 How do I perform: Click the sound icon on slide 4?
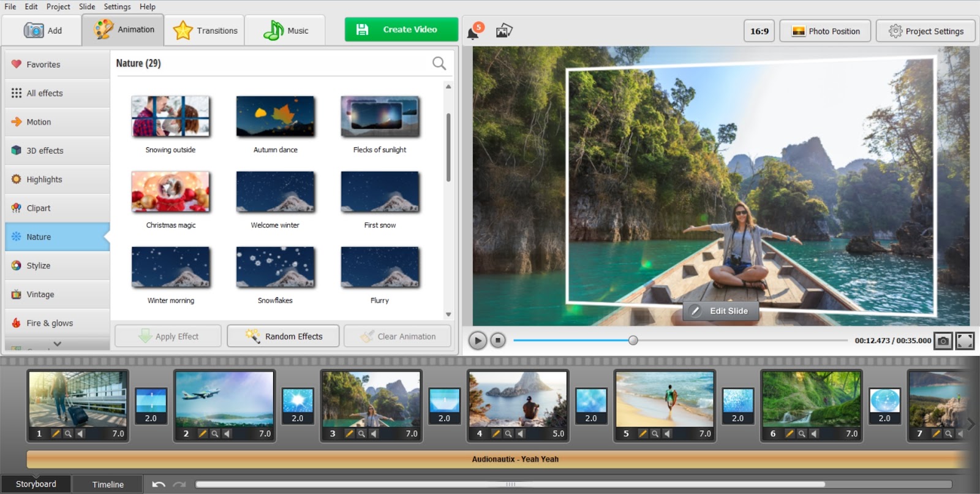[x=521, y=433]
